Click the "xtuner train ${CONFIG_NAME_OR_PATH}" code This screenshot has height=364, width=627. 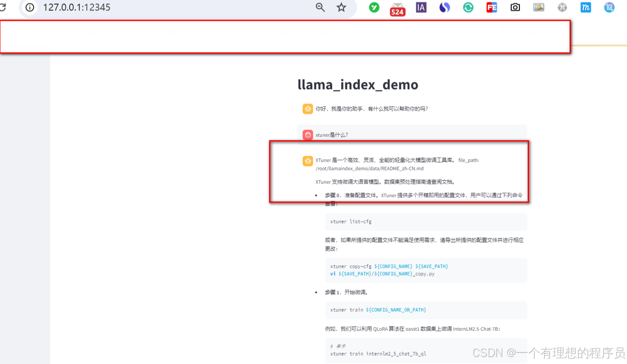coord(378,310)
